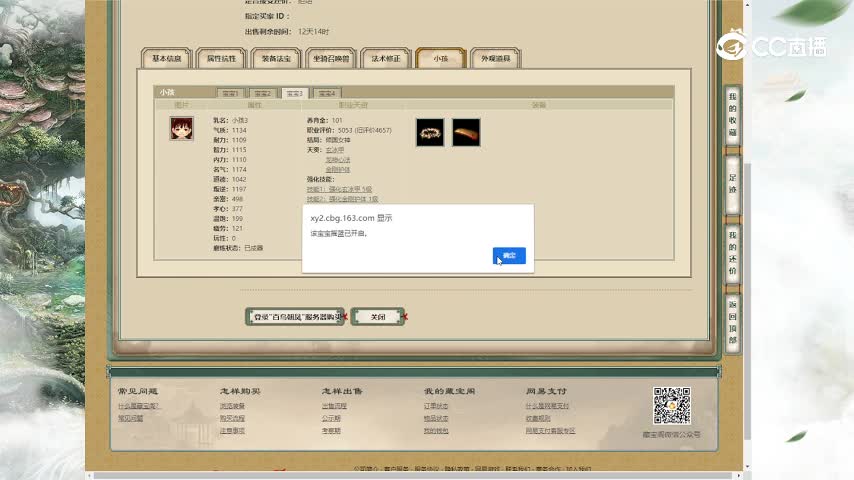Select the 宝宝4 sub-tab
This screenshot has height=480, width=854.
pos(327,93)
